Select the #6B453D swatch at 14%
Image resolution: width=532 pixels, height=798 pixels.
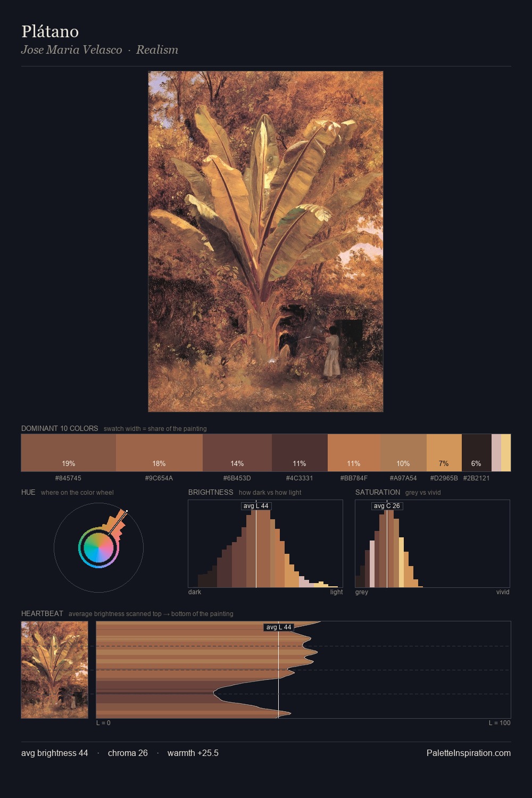click(237, 453)
